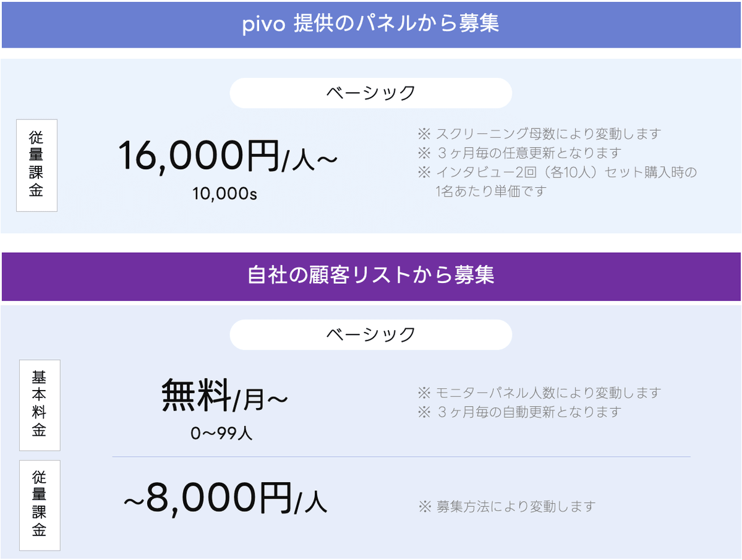Click the 従量課金 label in customer list section

click(x=40, y=505)
